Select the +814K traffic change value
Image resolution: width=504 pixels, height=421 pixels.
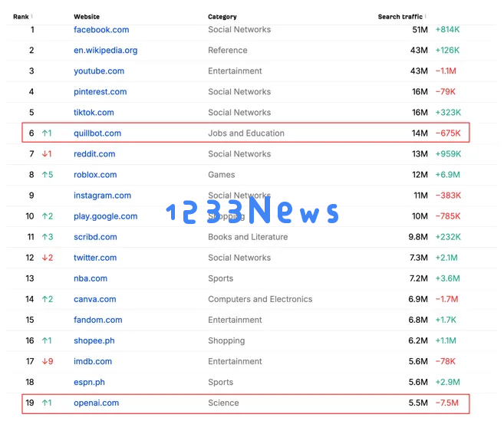coord(447,30)
